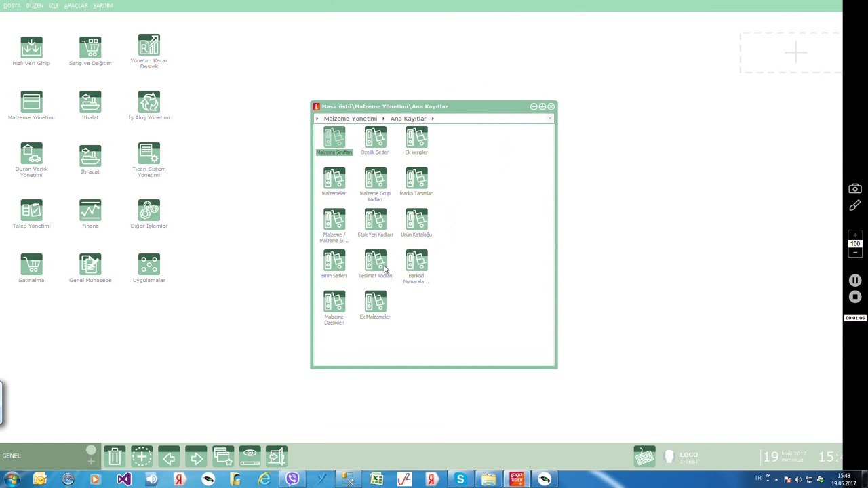This screenshot has height=488, width=868.
Task: Open Skype from the taskbar
Action: (x=460, y=480)
